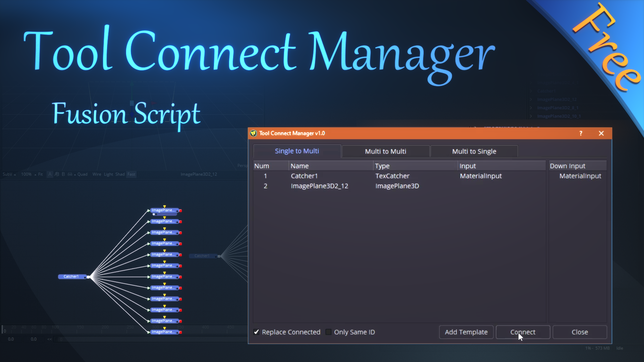This screenshot has height=362, width=644.
Task: Click the Add Template button
Action: click(466, 332)
